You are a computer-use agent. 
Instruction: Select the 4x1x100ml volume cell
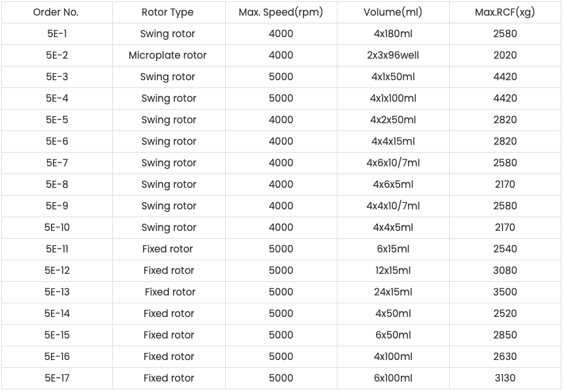[x=393, y=98]
